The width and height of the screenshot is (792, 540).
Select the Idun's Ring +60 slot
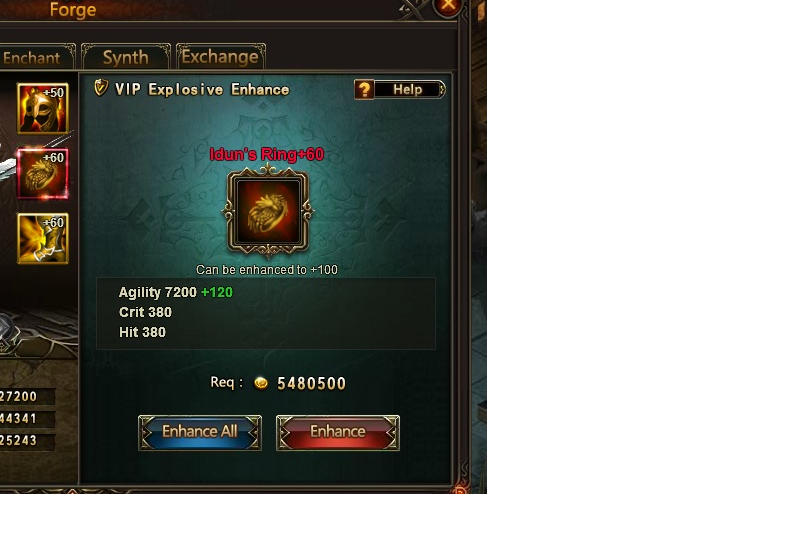click(x=43, y=173)
